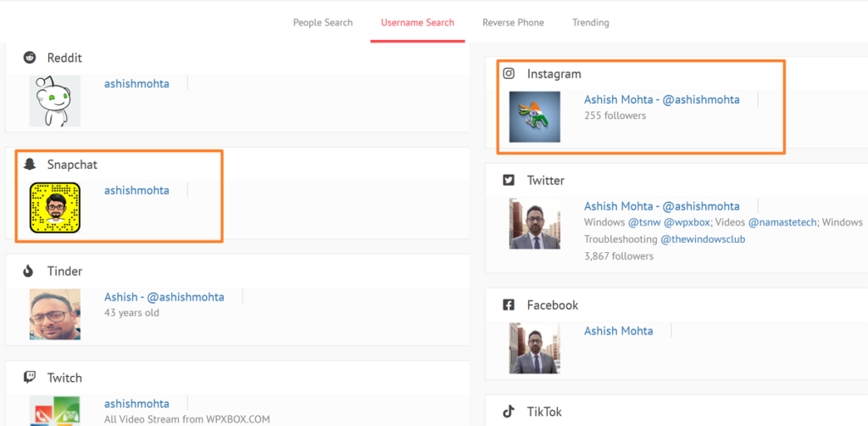Image resolution: width=868 pixels, height=426 pixels.
Task: Click the Snapchat section heading
Action: [73, 165]
